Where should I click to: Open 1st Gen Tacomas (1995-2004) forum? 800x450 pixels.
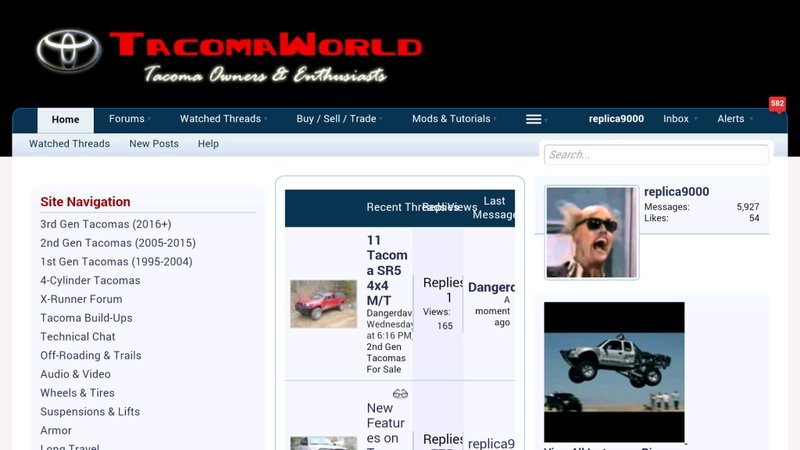coord(116,262)
